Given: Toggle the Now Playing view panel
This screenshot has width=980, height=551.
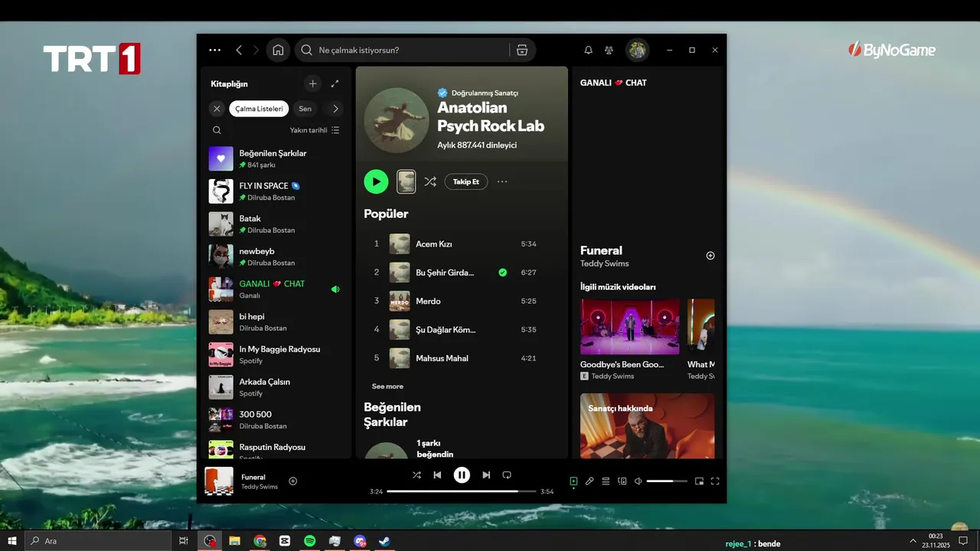Looking at the screenshot, I should pos(573,481).
